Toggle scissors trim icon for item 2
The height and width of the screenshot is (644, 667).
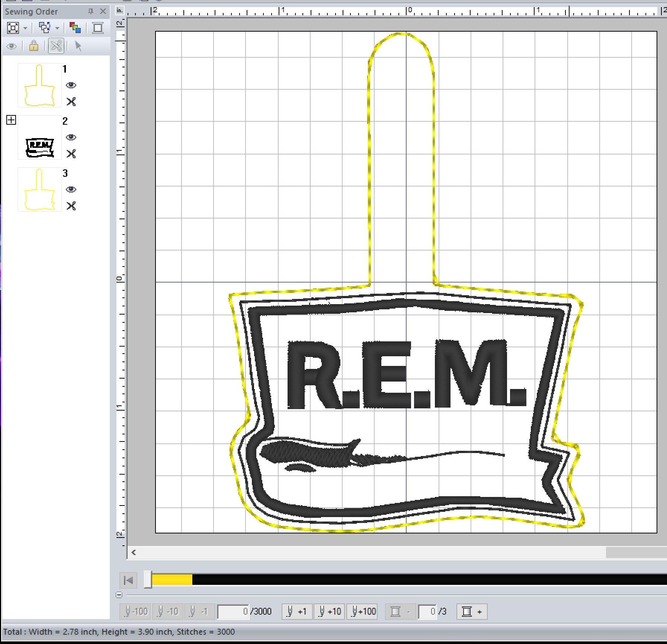click(x=71, y=154)
